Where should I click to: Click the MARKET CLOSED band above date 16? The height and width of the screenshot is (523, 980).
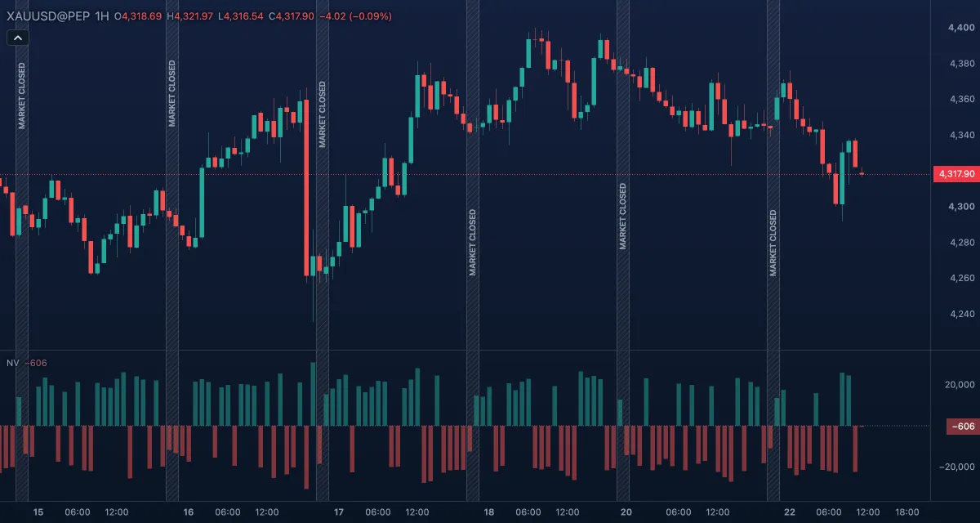pos(172,250)
